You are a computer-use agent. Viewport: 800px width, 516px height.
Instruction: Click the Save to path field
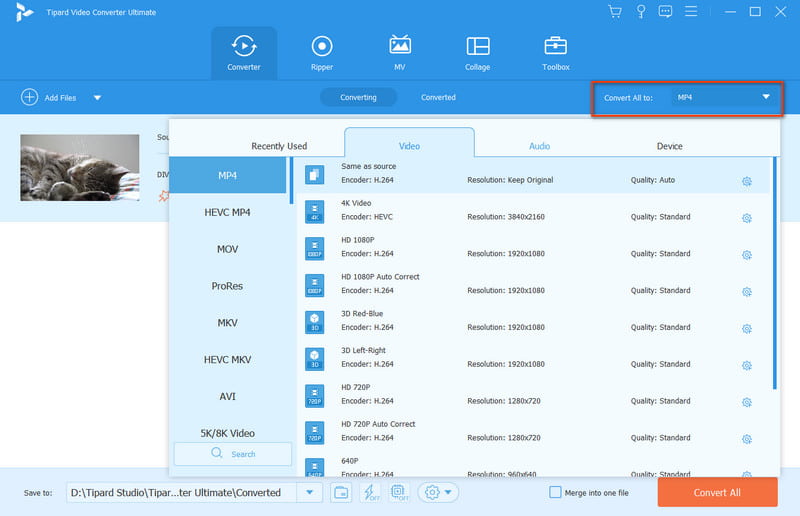(x=182, y=493)
